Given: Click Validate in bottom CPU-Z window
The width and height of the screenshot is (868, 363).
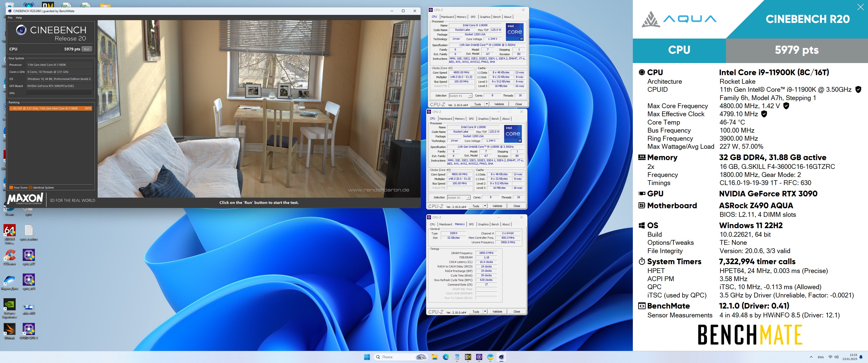Looking at the screenshot, I should tap(497, 312).
